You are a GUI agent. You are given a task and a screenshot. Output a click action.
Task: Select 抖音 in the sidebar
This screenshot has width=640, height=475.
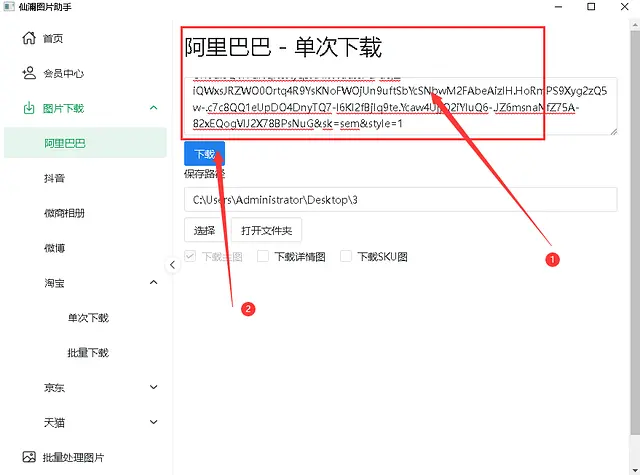[54, 178]
